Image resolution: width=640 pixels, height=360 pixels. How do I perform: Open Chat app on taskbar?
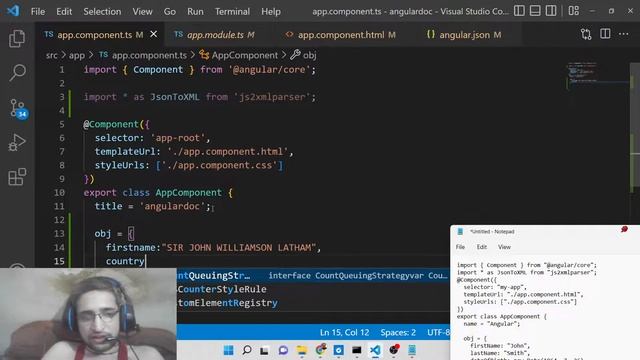[x=283, y=350]
